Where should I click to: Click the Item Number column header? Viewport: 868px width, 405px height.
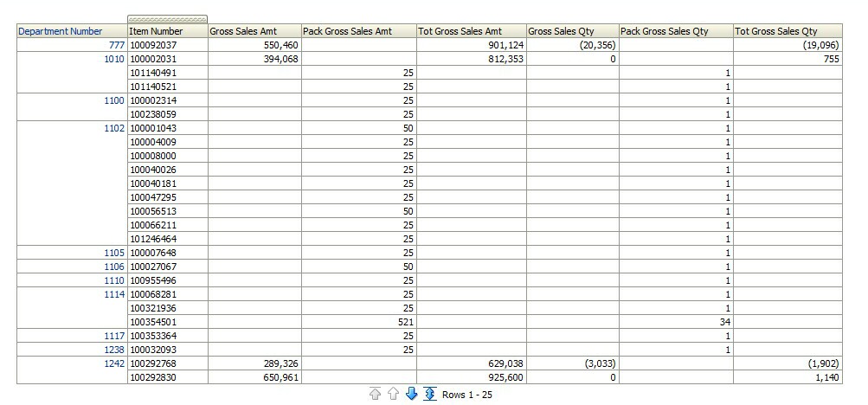click(156, 31)
